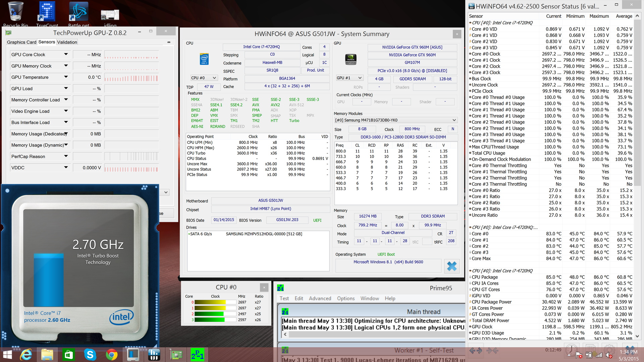Open the Prime95 Options menu
644x362 pixels.
tap(346, 298)
